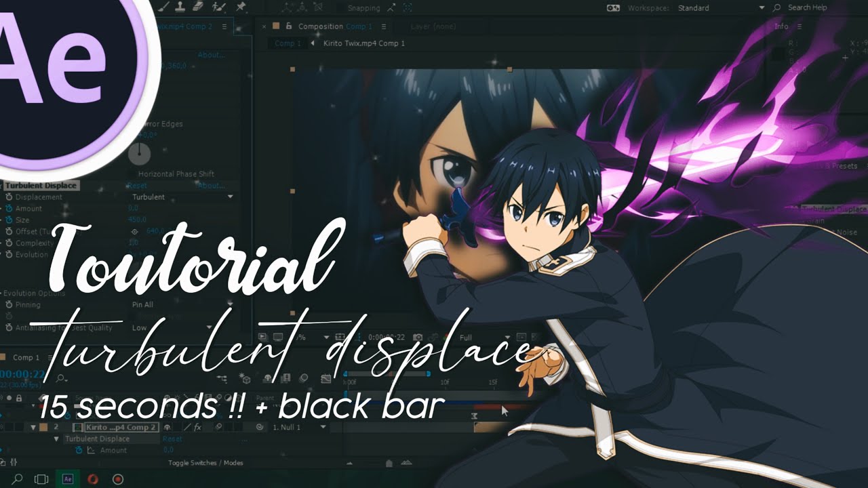Click the screen recorder taskbar icon
Screen dimensions: 868x488
coord(117,479)
